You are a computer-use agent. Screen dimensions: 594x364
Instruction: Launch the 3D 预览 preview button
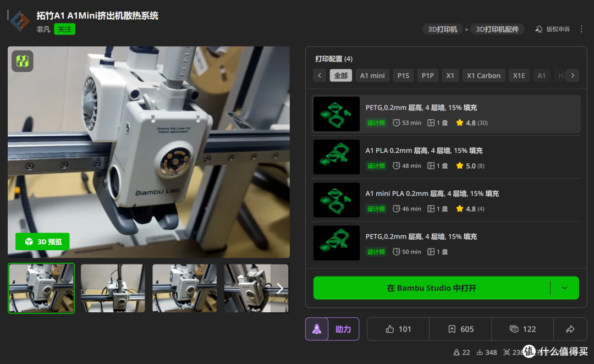tap(42, 241)
